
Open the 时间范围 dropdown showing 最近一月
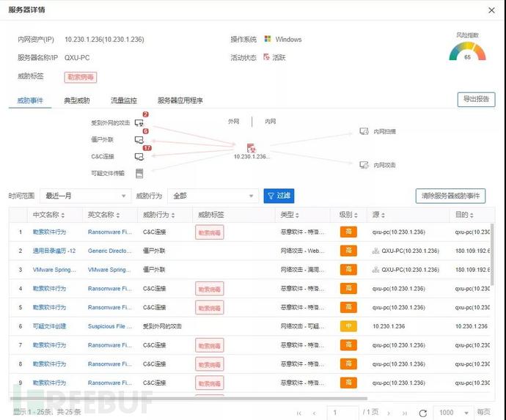coord(83,196)
